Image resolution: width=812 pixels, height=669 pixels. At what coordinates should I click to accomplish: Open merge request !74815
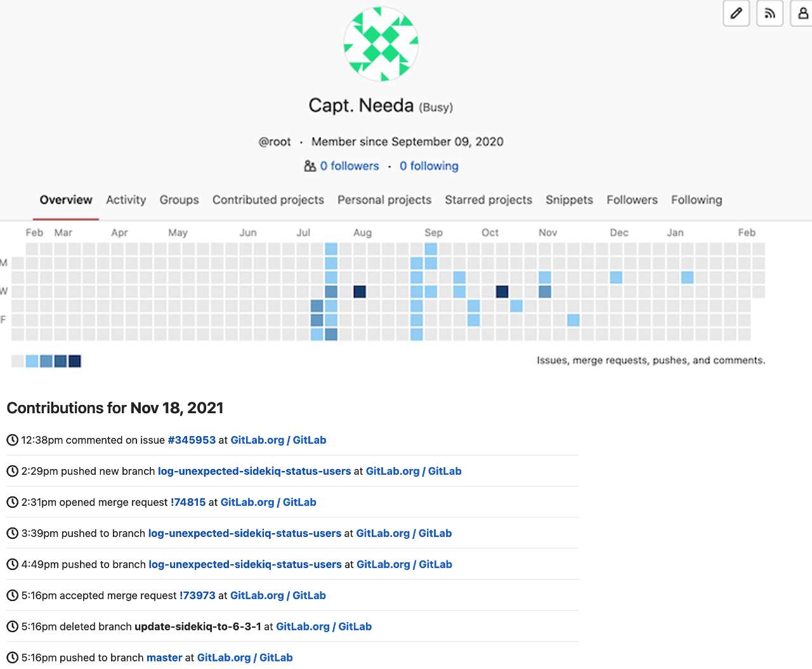click(188, 502)
